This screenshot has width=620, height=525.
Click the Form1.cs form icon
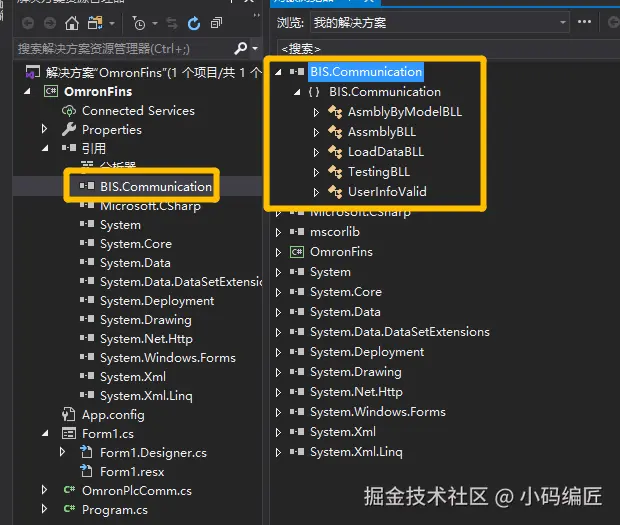[69, 434]
